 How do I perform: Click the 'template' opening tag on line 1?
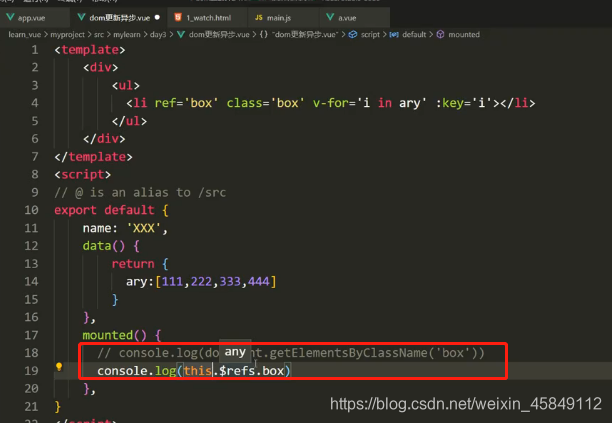[x=90, y=50]
